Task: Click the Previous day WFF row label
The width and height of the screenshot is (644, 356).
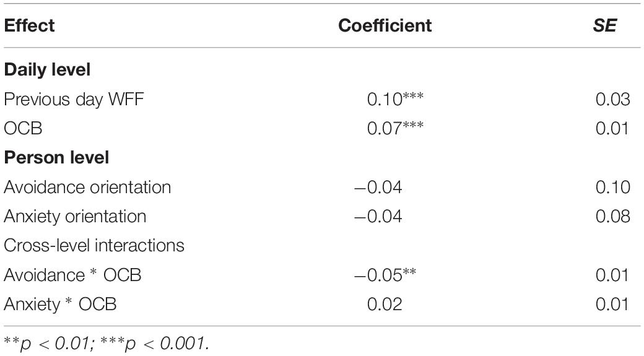Action: (x=74, y=99)
